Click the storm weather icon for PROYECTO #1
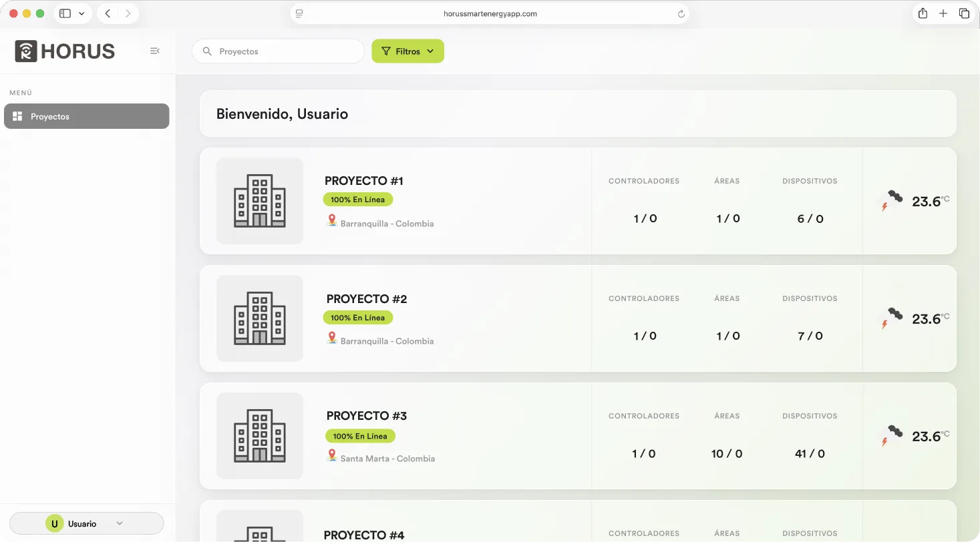Image resolution: width=980 pixels, height=542 pixels. point(891,201)
